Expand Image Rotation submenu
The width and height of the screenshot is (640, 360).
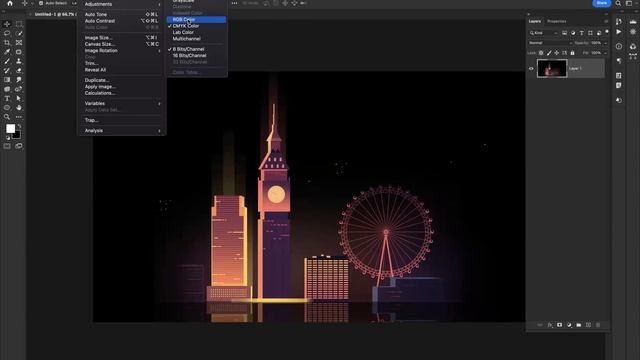coord(122,51)
